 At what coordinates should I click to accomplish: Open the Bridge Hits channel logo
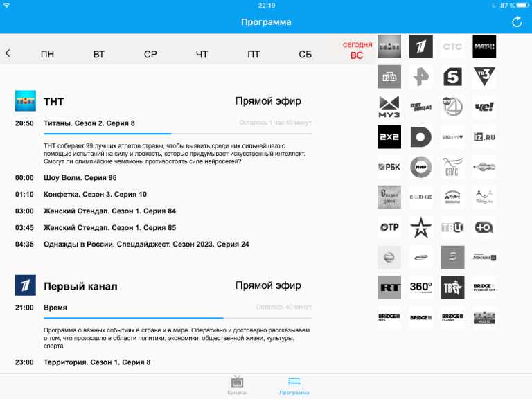(x=389, y=317)
